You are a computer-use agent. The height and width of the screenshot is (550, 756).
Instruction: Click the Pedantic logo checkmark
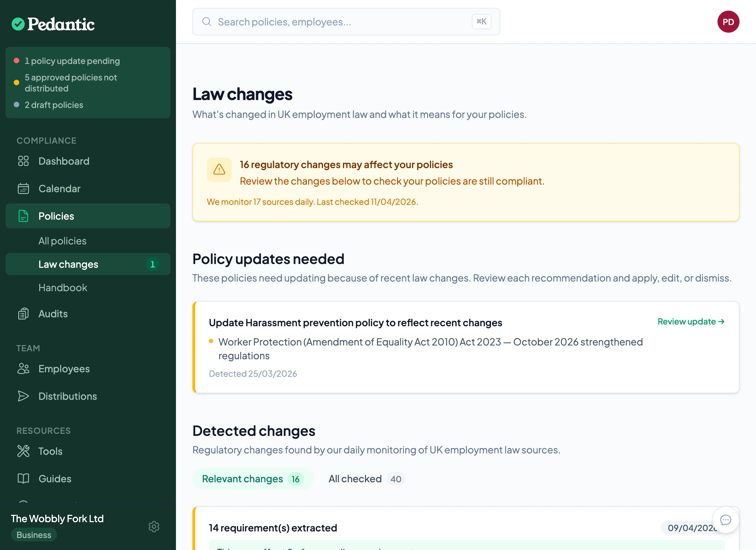tap(19, 24)
